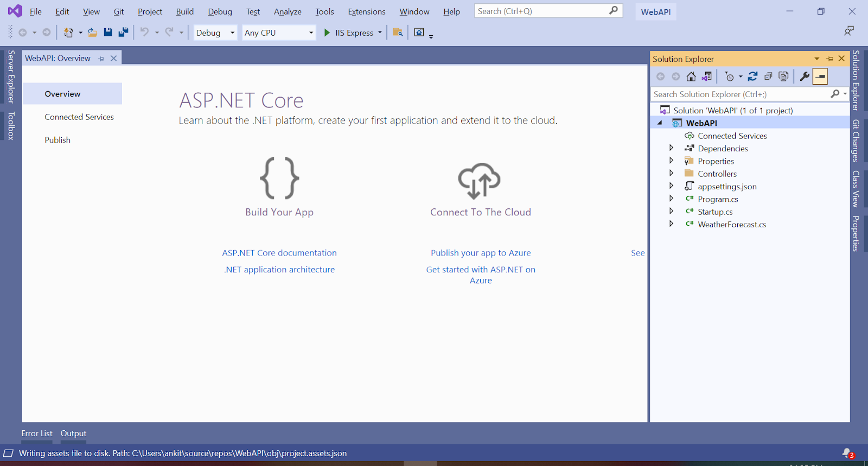Viewport: 868px width, 466px height.
Task: Open the Analyze menu
Action: pyautogui.click(x=288, y=11)
